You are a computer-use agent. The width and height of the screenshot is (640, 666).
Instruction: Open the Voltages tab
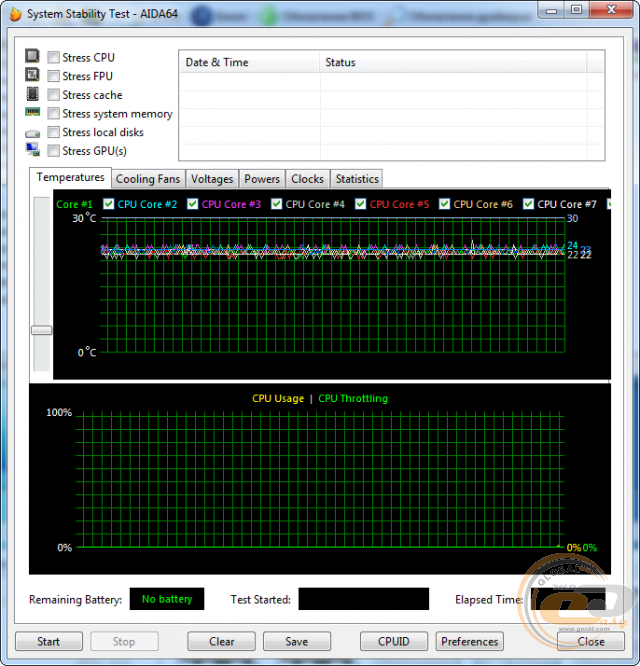[212, 179]
